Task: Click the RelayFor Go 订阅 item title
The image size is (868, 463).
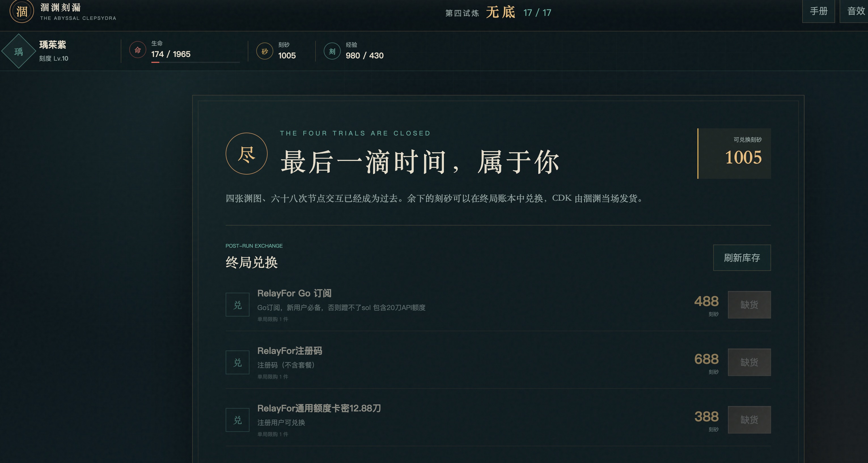Action: (x=294, y=293)
